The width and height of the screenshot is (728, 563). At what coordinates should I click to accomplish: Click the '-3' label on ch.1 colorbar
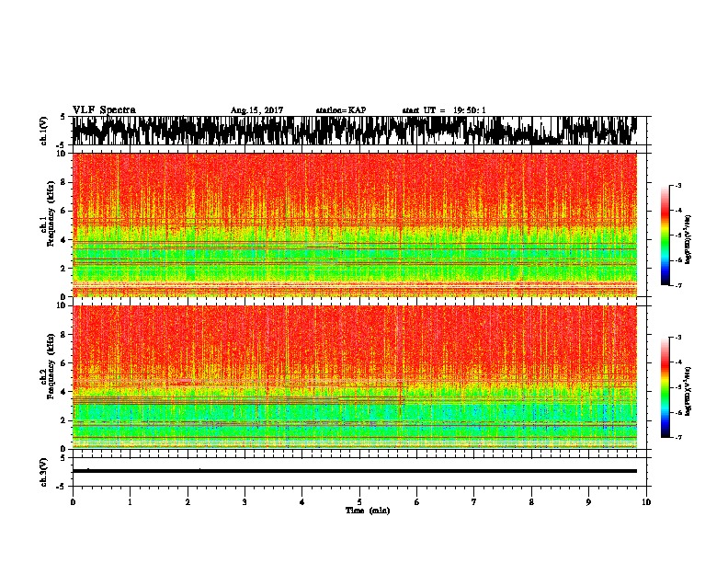click(678, 186)
